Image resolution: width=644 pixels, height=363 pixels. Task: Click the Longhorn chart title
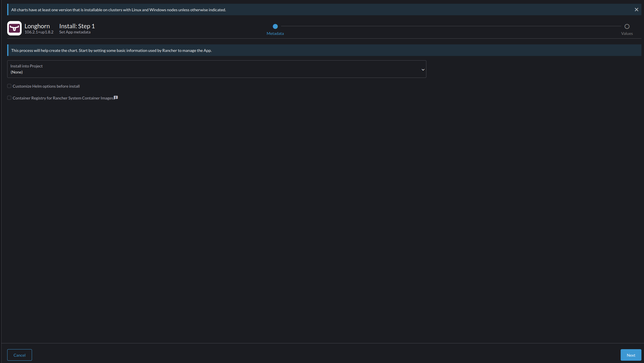[x=37, y=26]
